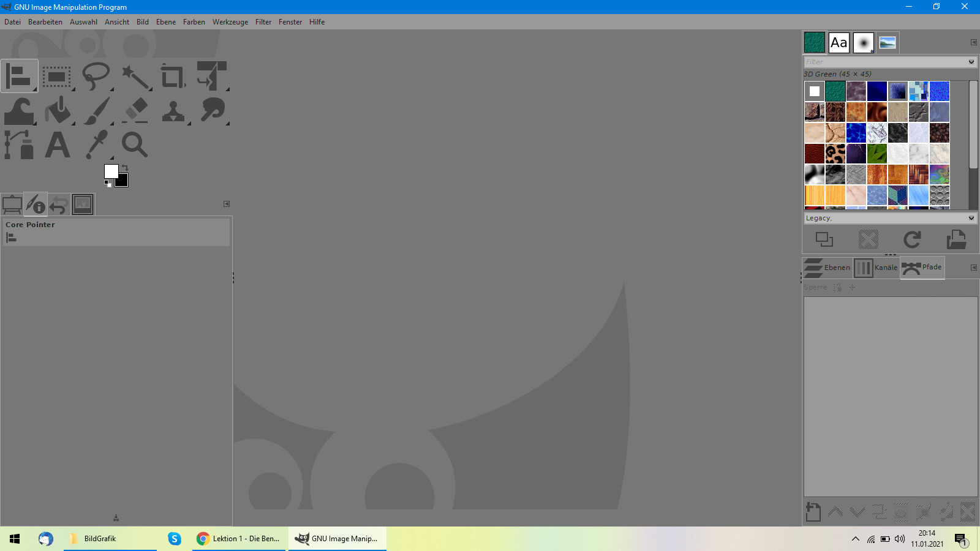Select the Align tool in the toolbox
980x551 pixels.
pos(19,76)
